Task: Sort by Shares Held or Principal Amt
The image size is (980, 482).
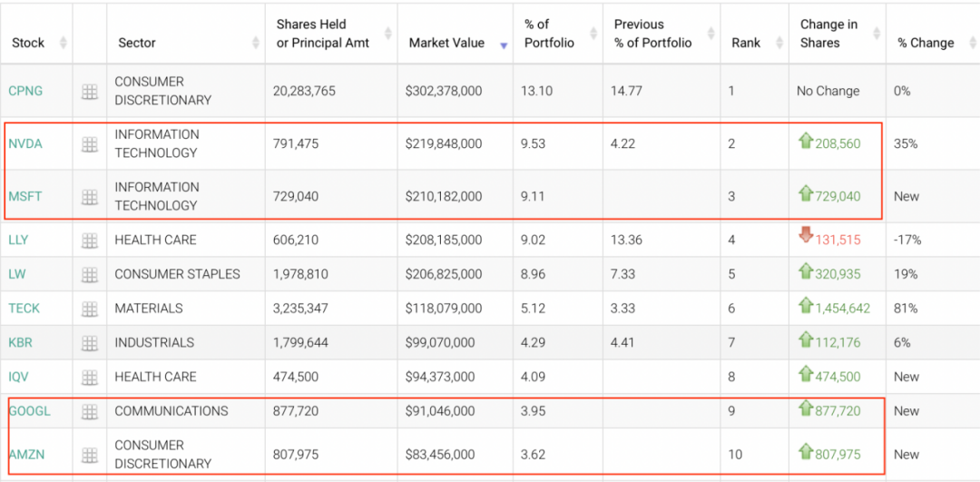Action: coord(331,34)
